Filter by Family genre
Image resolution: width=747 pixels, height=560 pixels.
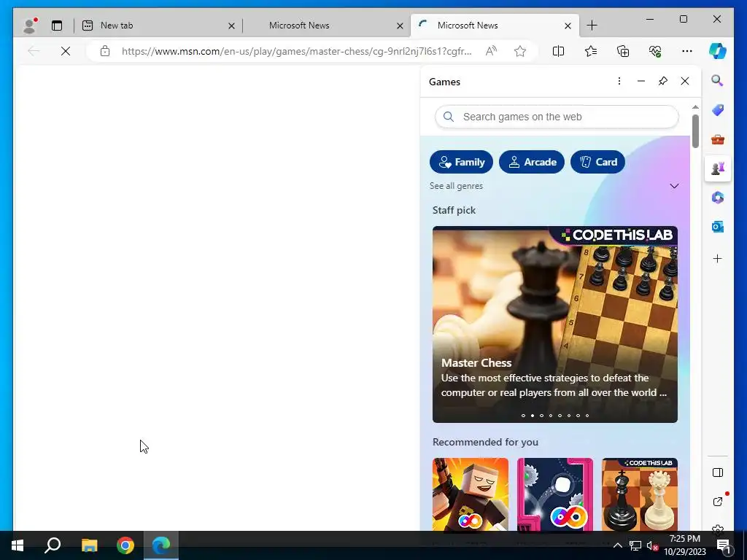coord(461,162)
